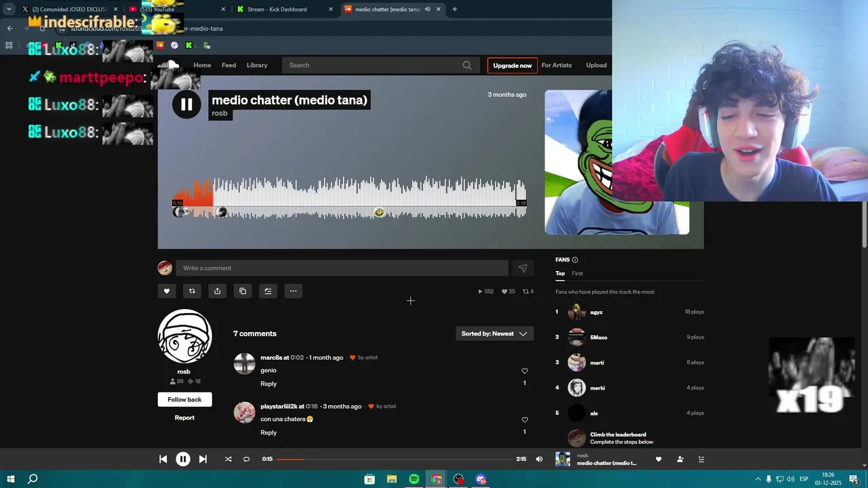Like the current track in the player bar
This screenshot has height=488, width=868.
point(658,459)
